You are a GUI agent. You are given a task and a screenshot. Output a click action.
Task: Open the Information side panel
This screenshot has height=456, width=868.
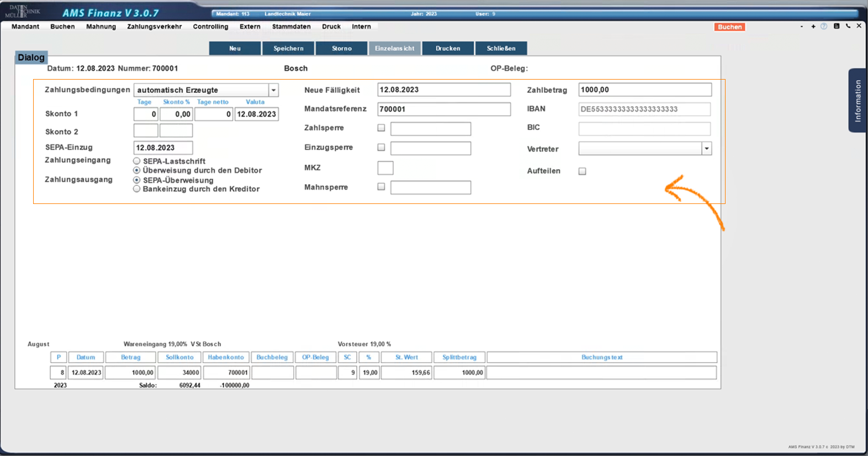[857, 101]
